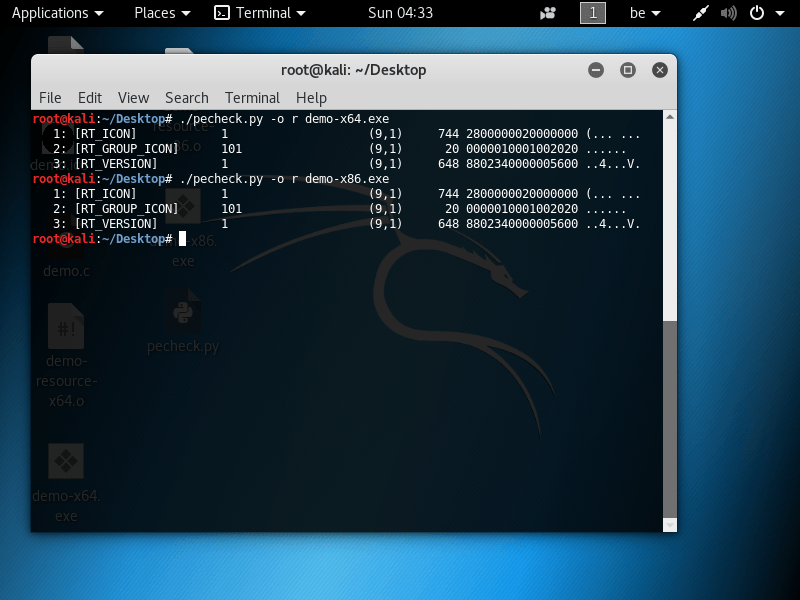Image resolution: width=800 pixels, height=600 pixels.
Task: Open the 'be' keyboard layout dropdown
Action: click(645, 13)
